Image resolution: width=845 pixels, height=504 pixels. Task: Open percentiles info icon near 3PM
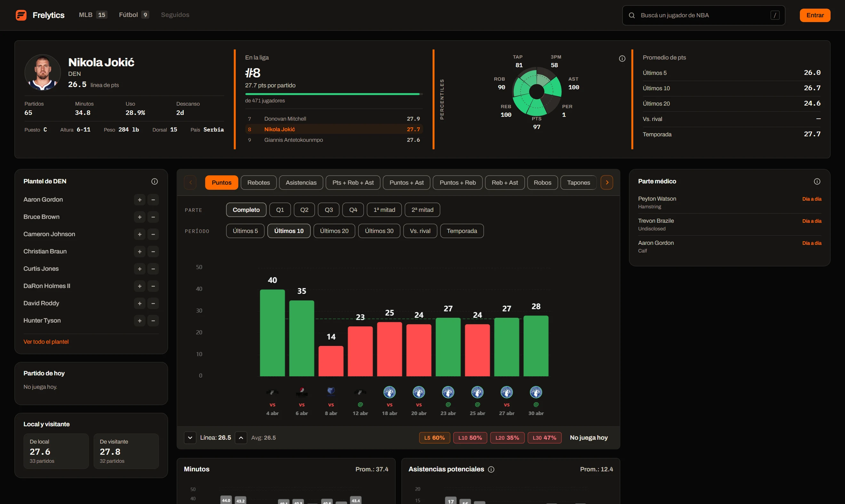622,59
